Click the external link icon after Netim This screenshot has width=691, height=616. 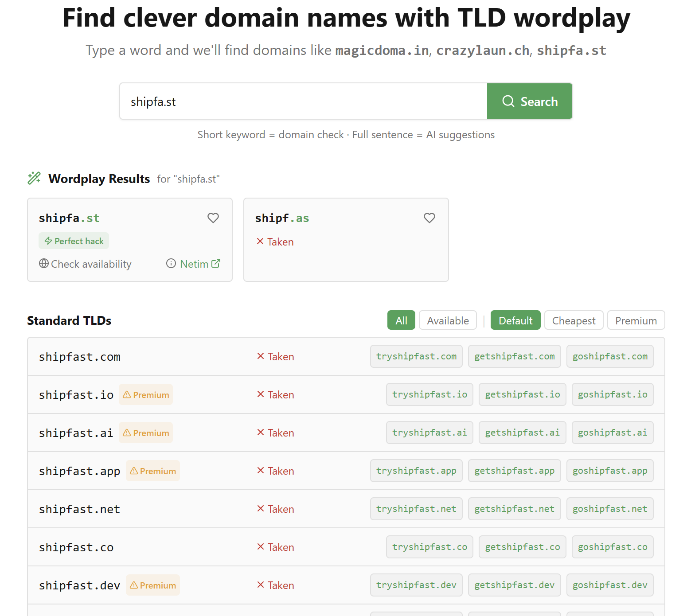[x=216, y=263]
